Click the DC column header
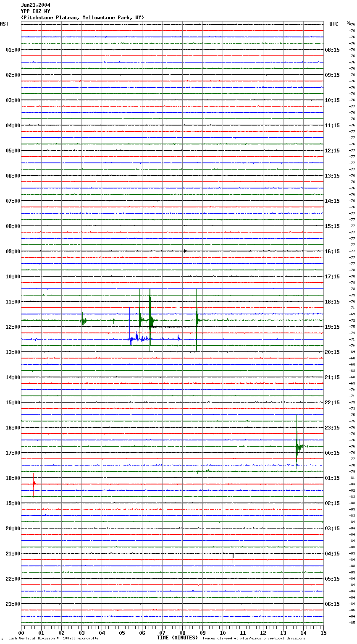Image resolution: width=357 pixels, height=644 pixels. (349, 23)
